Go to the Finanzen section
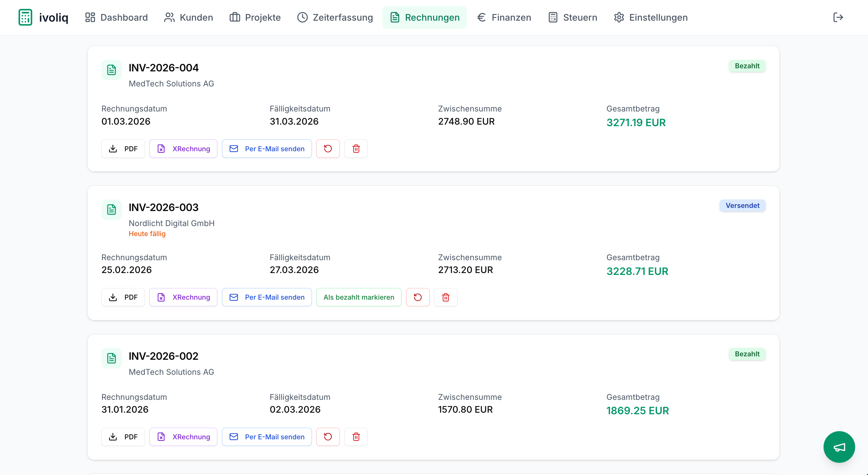Viewport: 868px width, 475px height. click(x=504, y=17)
